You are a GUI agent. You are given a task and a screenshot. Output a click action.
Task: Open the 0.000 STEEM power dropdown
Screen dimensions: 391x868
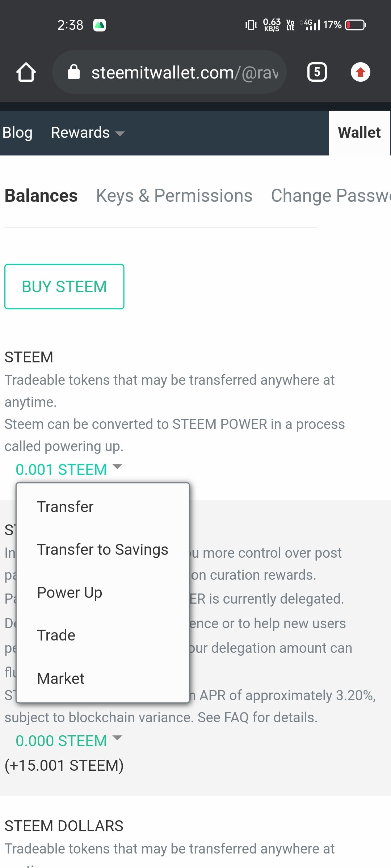(x=69, y=741)
